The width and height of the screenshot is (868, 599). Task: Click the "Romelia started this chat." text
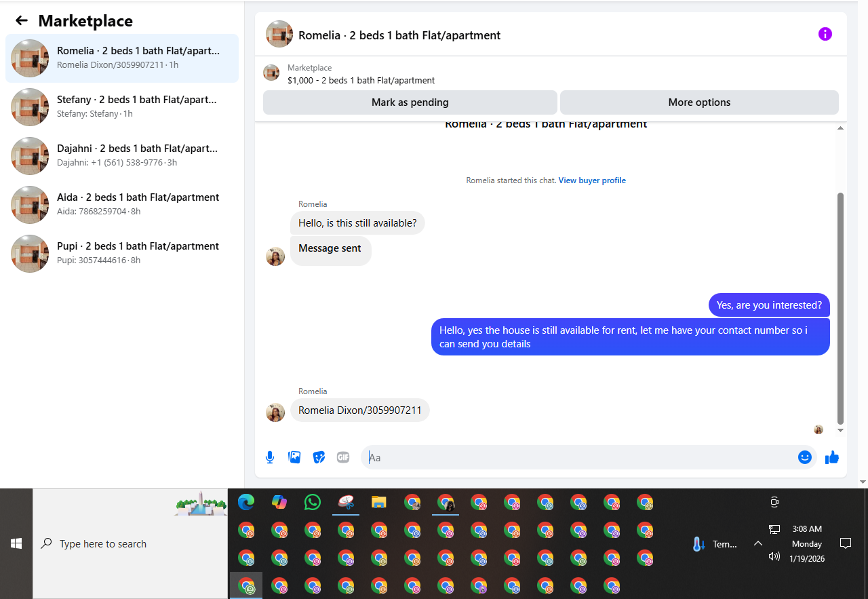pos(511,180)
